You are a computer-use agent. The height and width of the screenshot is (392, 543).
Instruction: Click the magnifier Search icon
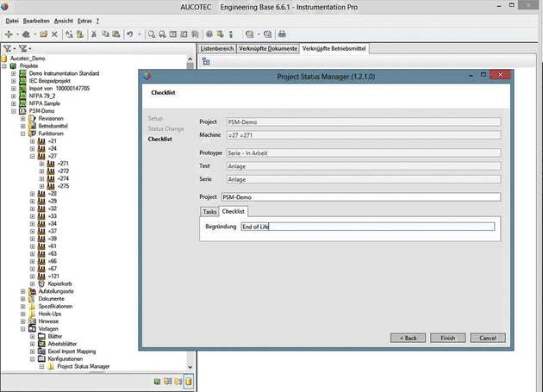pyautogui.click(x=152, y=34)
